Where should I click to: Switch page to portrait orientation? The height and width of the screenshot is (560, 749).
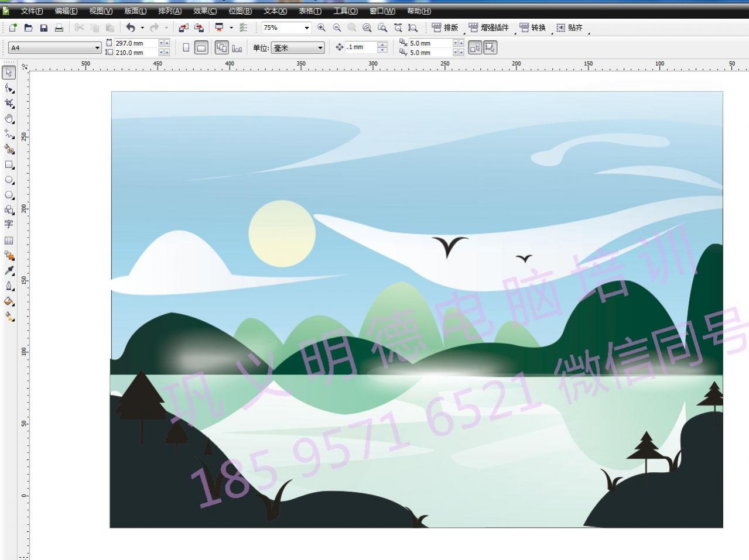point(186,48)
